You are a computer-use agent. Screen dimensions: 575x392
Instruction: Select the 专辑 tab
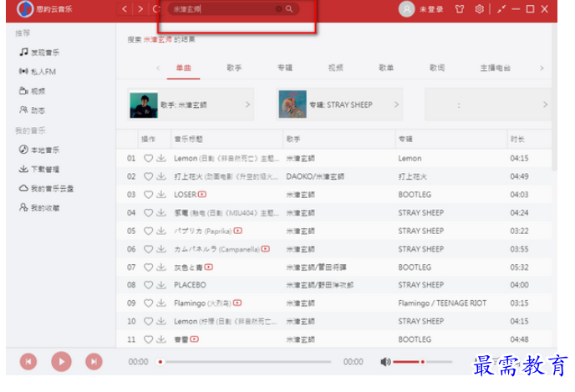(x=284, y=68)
